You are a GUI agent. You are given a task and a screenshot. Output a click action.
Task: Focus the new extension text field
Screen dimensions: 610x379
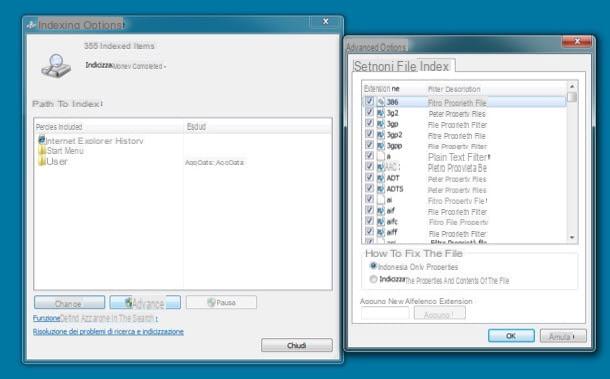coord(385,313)
